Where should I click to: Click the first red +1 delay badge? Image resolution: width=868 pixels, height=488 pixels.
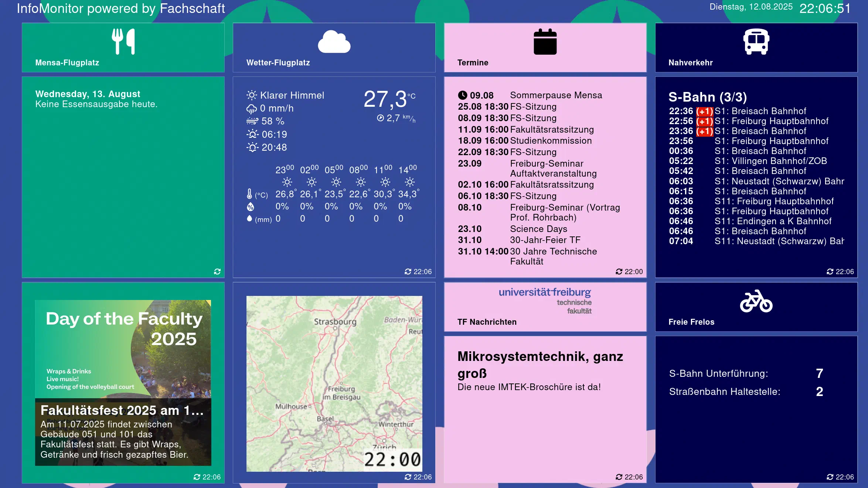tap(704, 111)
